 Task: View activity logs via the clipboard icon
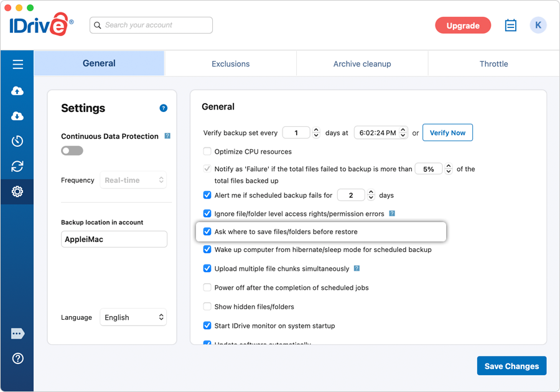pos(510,25)
